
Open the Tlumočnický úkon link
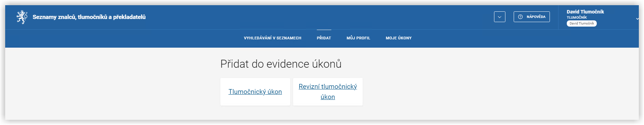tap(255, 92)
